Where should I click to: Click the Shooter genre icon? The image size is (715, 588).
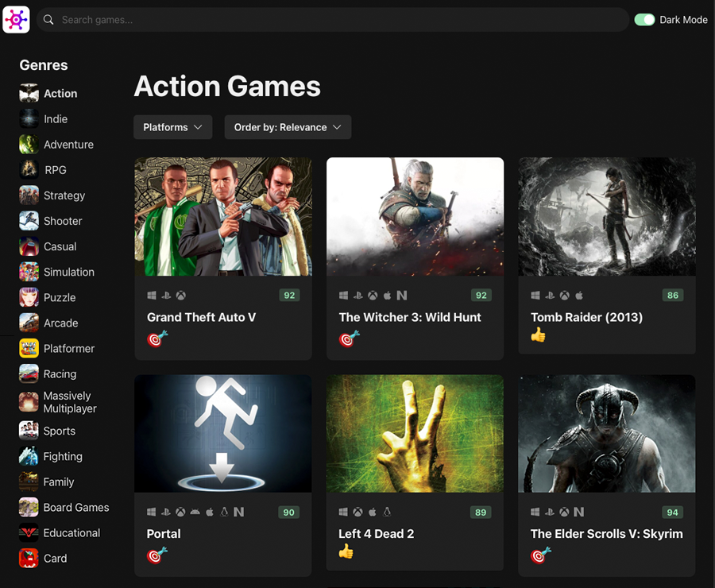pos(29,221)
